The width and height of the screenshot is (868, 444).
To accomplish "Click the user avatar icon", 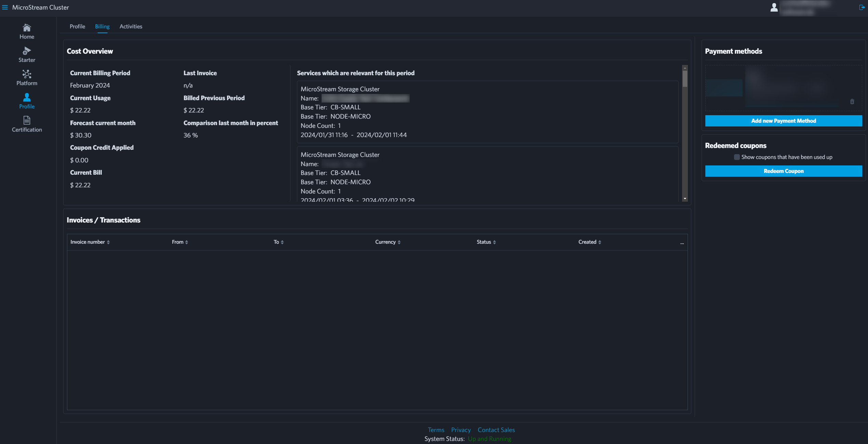I will coord(774,7).
